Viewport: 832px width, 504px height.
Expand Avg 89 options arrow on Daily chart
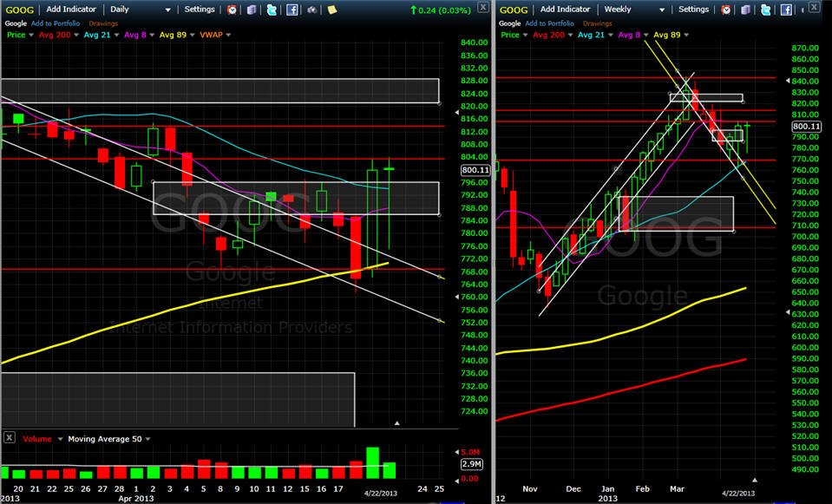coord(192,35)
